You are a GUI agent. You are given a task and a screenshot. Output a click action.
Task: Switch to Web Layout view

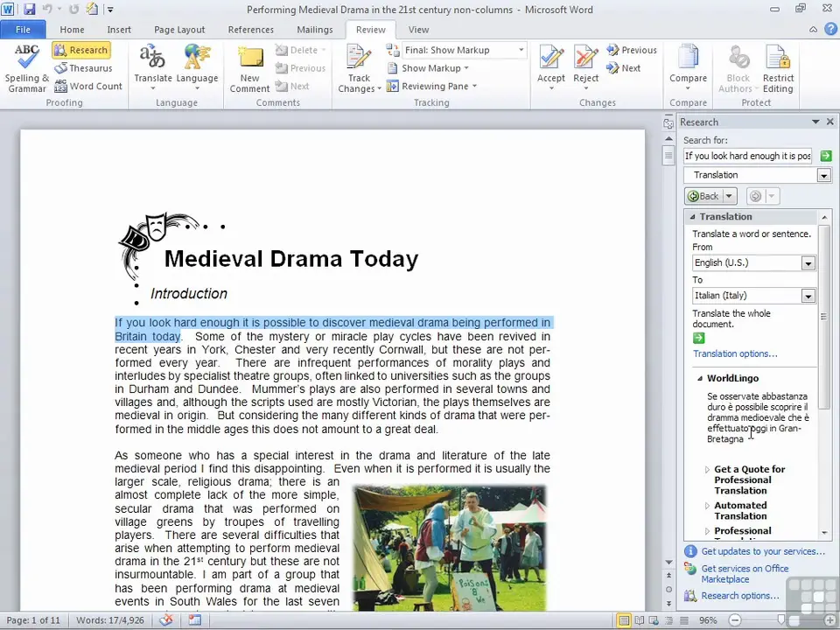(x=654, y=620)
